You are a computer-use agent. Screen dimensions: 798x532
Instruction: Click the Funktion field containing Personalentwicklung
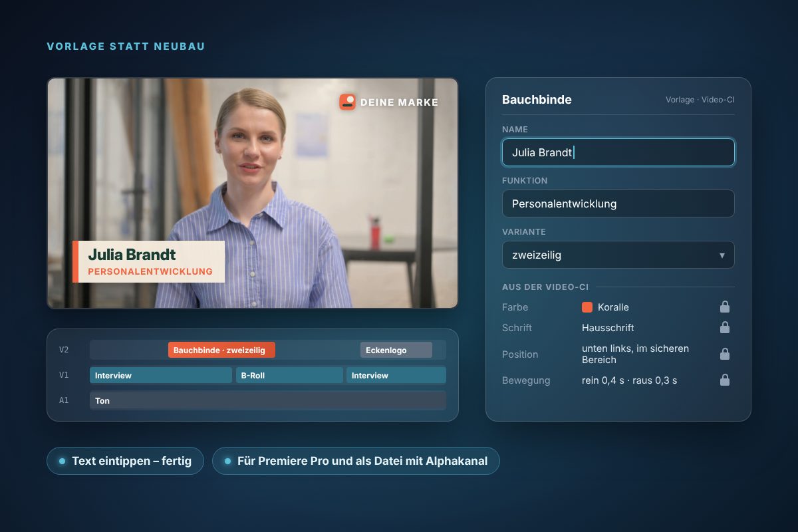tap(618, 203)
